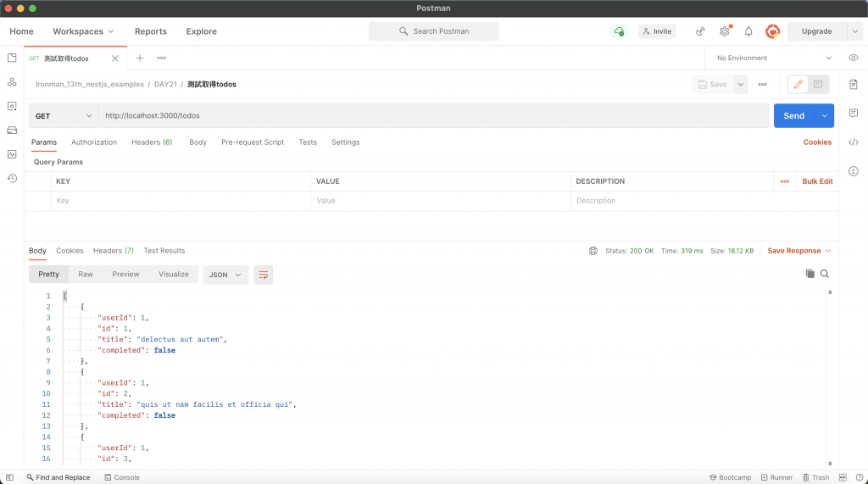868x484 pixels.
Task: Click the sync status cloud icon
Action: (x=619, y=31)
